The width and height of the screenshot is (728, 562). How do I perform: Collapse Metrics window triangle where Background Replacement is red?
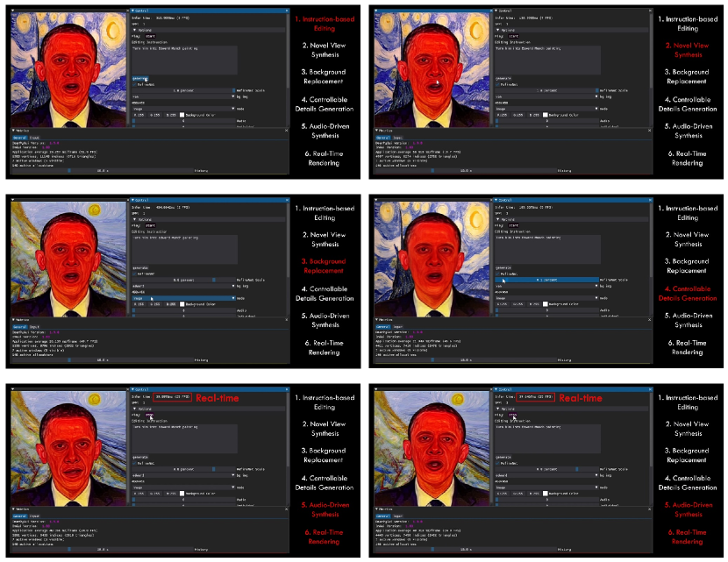pos(13,320)
